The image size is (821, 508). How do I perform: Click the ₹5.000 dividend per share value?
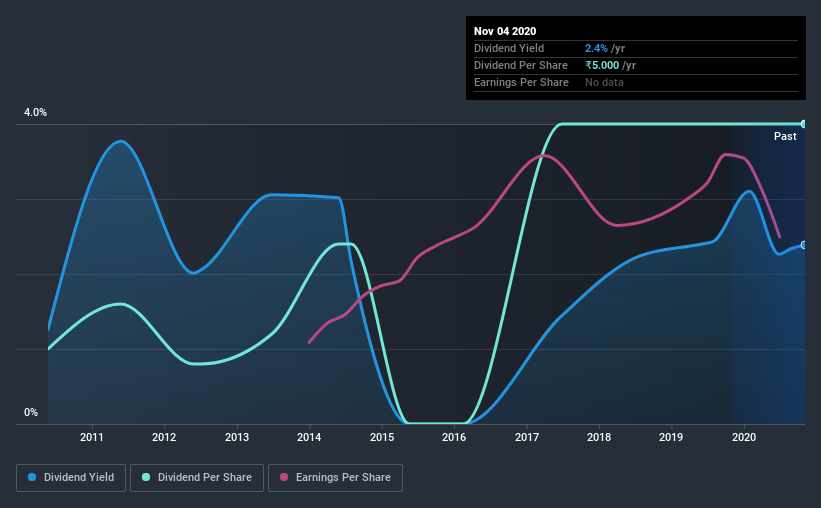click(x=602, y=65)
